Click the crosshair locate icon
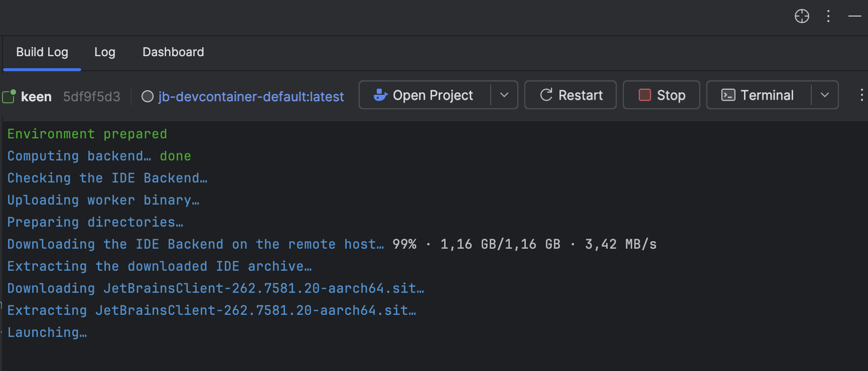 802,16
